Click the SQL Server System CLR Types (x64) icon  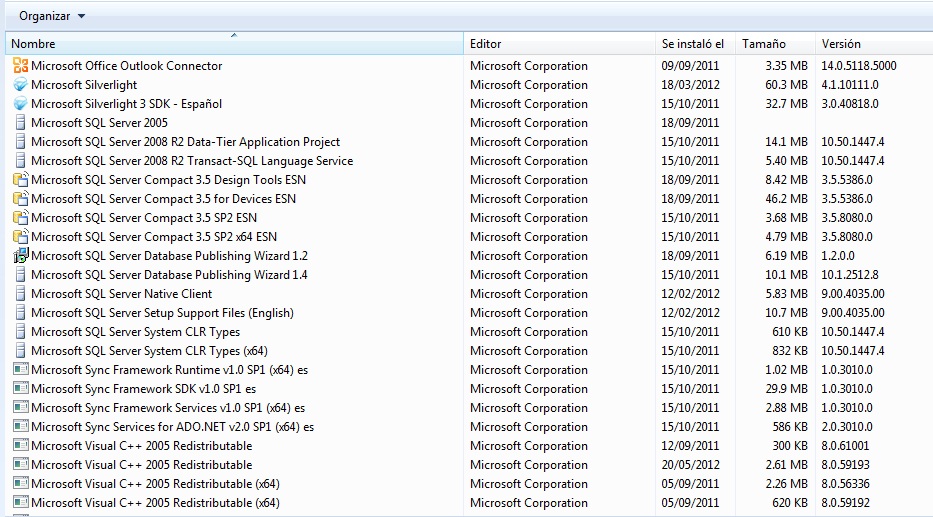click(21, 351)
